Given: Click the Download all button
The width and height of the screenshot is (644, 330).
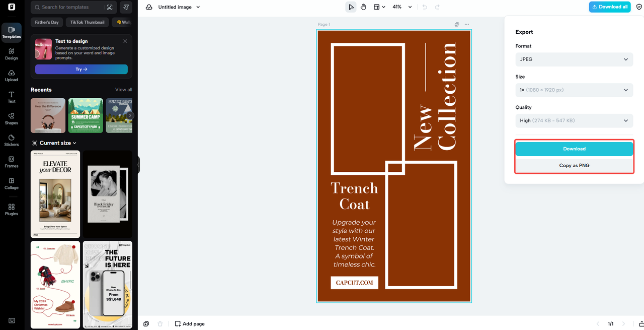Looking at the screenshot, I should (610, 7).
